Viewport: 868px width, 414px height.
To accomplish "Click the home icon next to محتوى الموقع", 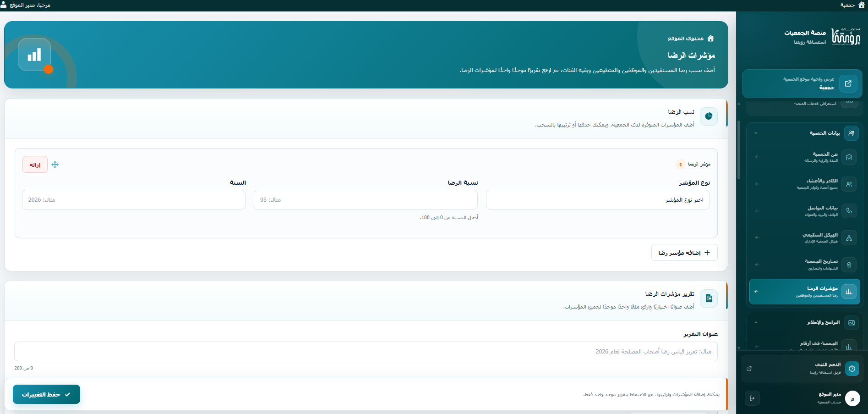I will [x=710, y=39].
